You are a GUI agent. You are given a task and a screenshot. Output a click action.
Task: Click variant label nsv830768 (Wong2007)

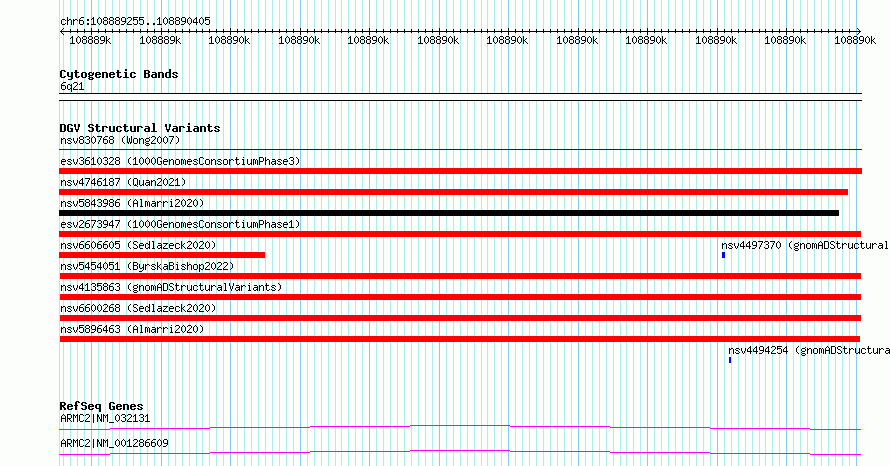tap(120, 140)
